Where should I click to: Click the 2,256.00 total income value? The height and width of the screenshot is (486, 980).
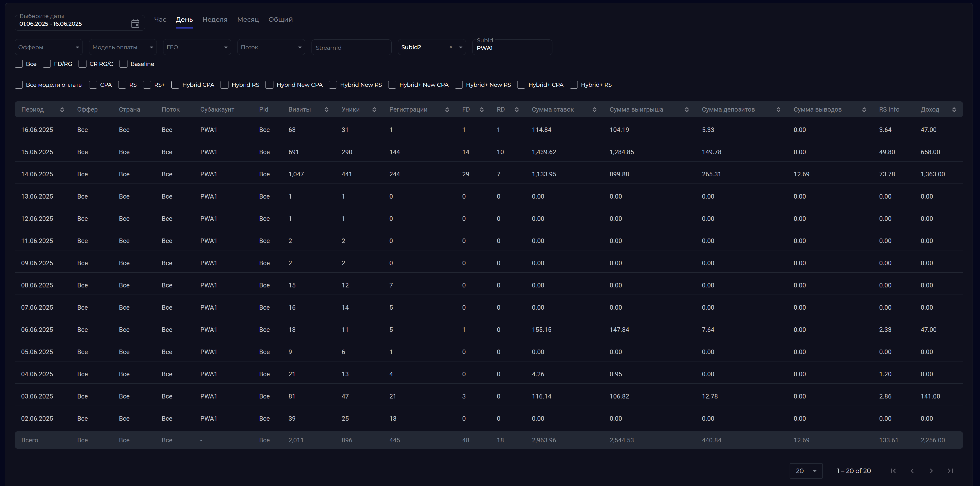[933, 440]
